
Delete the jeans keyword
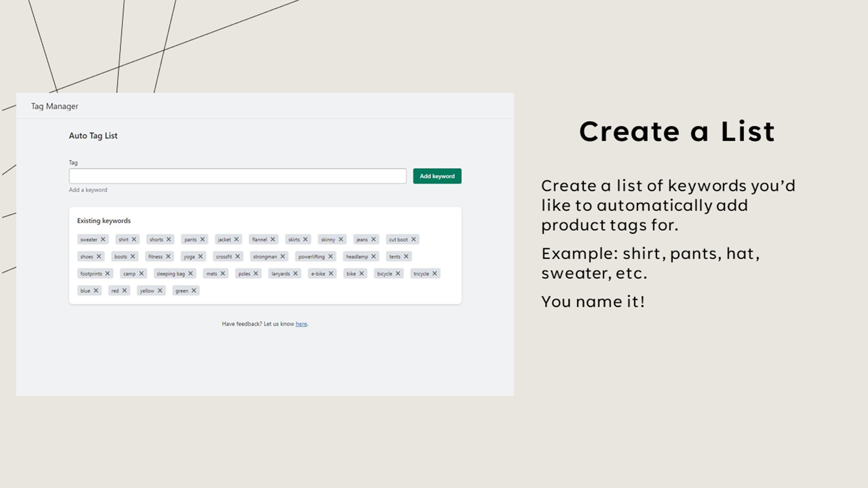pyautogui.click(x=373, y=239)
